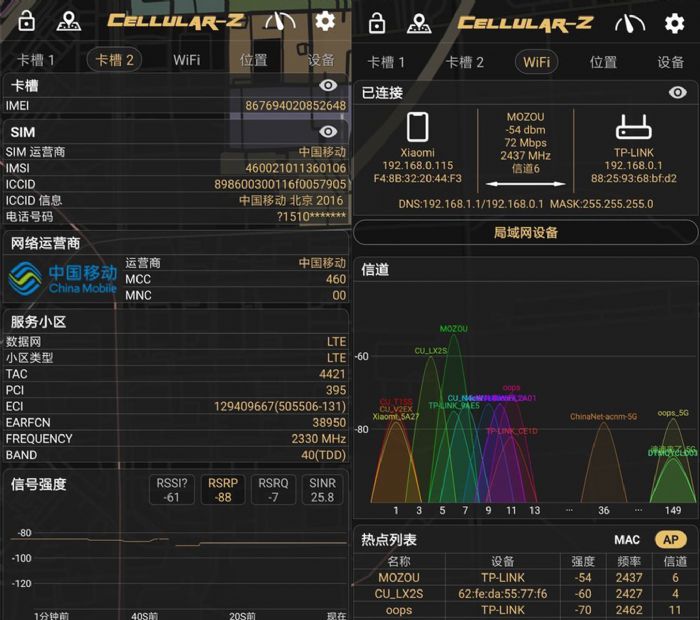Select the AP display option
The image size is (700, 620).
pyautogui.click(x=671, y=540)
